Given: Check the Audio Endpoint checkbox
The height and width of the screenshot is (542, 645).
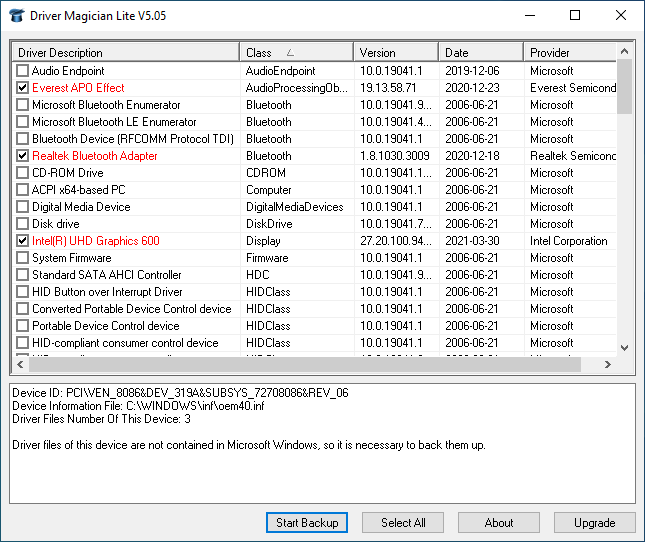Looking at the screenshot, I should click(x=23, y=71).
